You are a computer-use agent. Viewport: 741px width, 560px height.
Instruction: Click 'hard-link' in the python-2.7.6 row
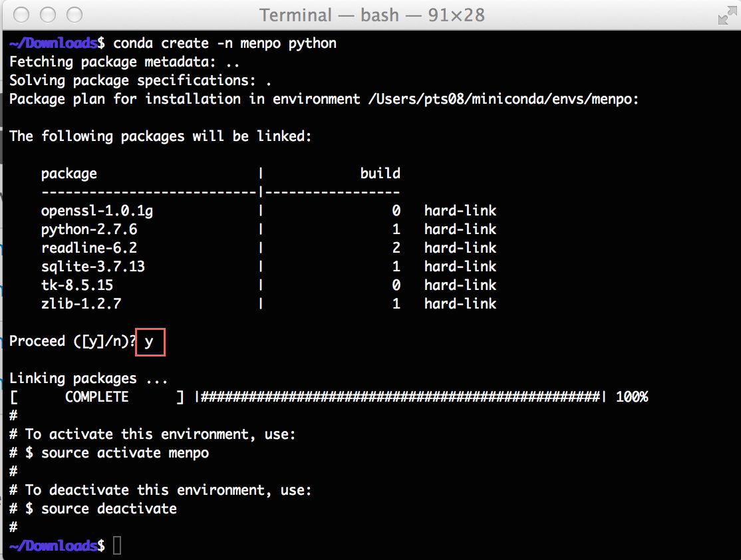pos(460,229)
